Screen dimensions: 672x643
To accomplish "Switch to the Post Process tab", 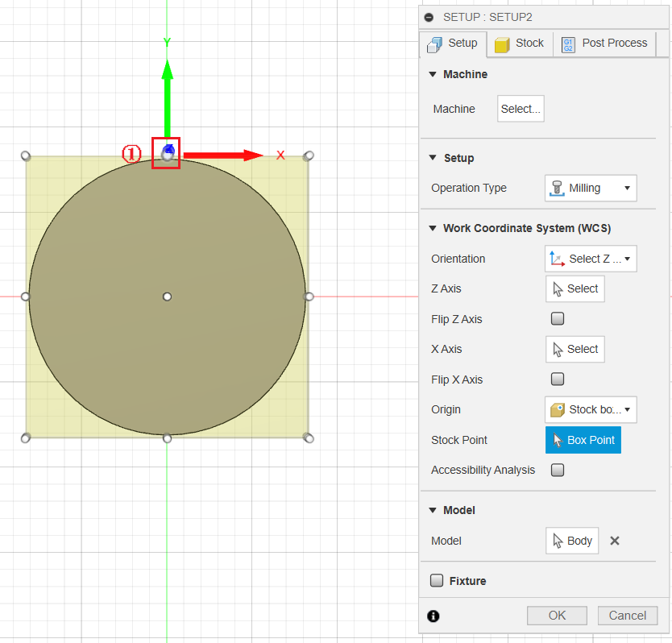I will point(604,44).
